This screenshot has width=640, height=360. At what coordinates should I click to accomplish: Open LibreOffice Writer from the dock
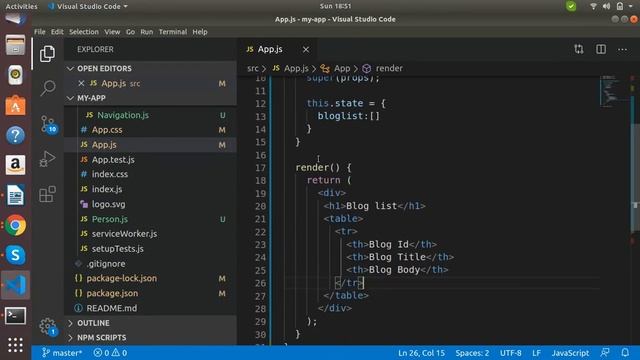click(x=16, y=195)
